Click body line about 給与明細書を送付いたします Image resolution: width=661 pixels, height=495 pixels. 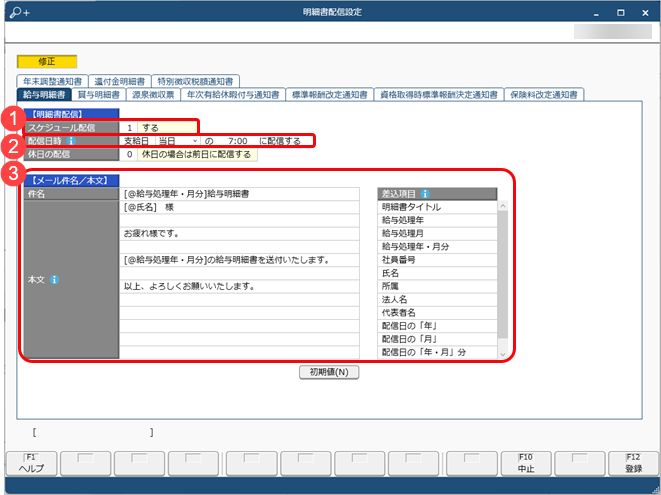coord(239,260)
